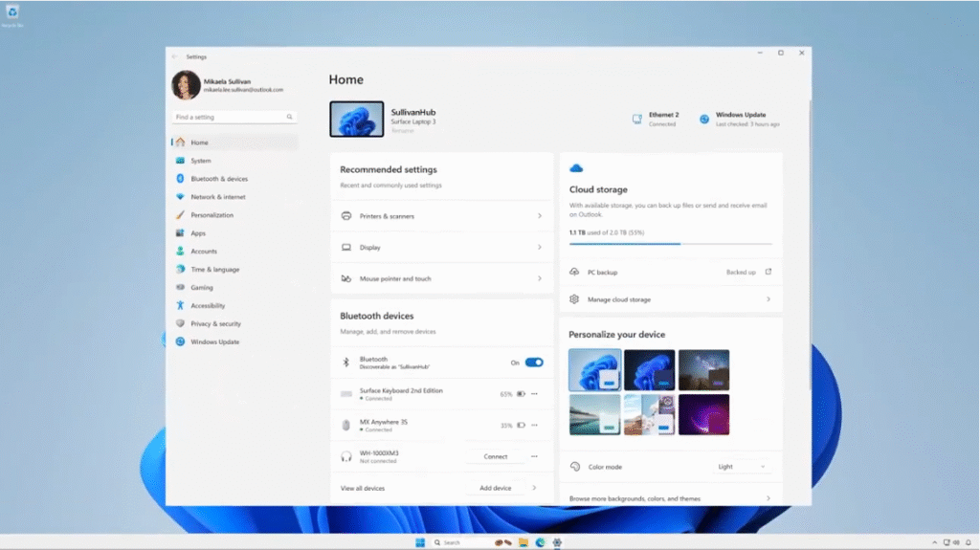Click the Ethernet 2 network icon

tap(636, 119)
